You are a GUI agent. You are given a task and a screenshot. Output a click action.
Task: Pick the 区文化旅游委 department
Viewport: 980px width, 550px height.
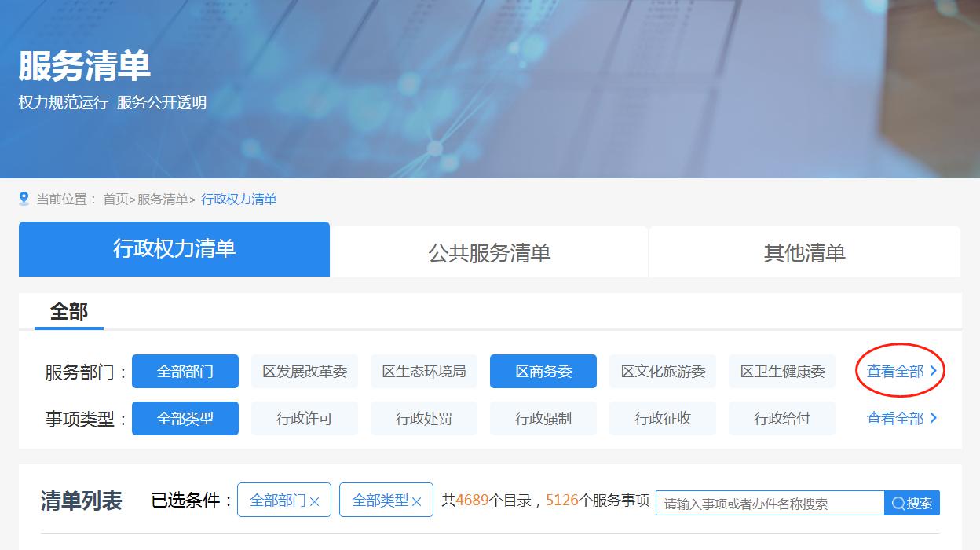pyautogui.click(x=663, y=371)
